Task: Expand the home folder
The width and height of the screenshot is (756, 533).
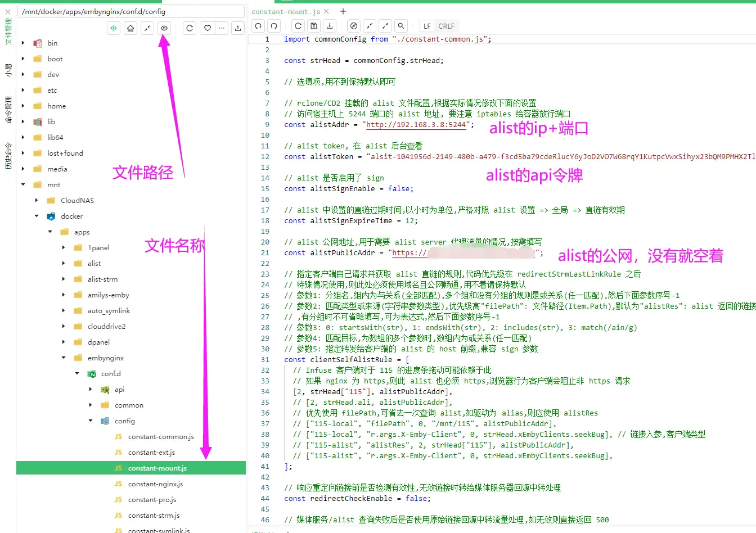Action: click(x=23, y=106)
